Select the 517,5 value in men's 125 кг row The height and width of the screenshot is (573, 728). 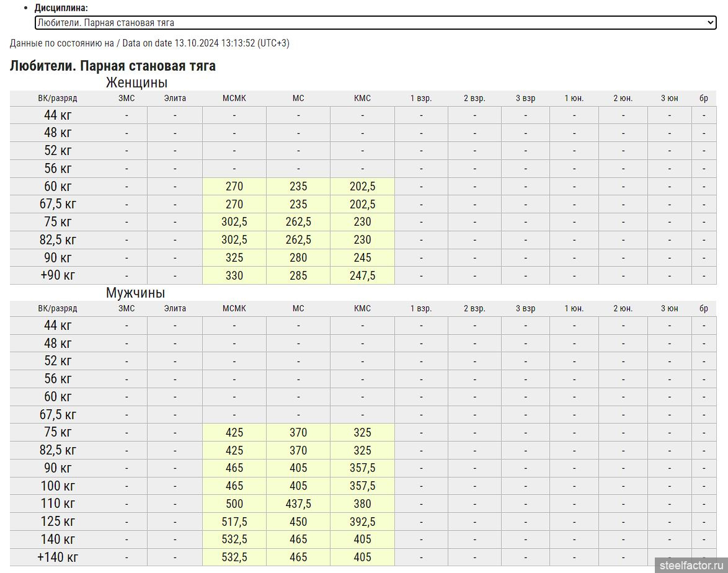point(234,522)
